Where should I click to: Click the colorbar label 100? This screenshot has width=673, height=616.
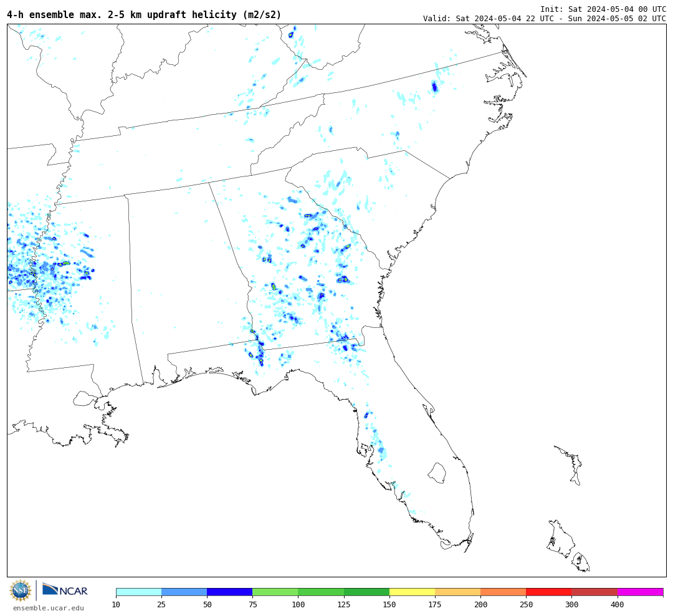tap(298, 605)
